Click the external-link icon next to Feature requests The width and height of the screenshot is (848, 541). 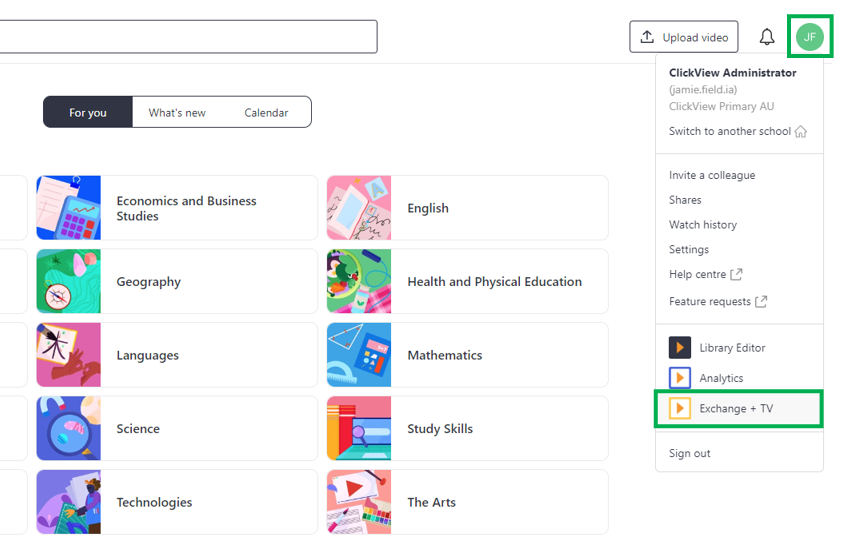pos(761,301)
